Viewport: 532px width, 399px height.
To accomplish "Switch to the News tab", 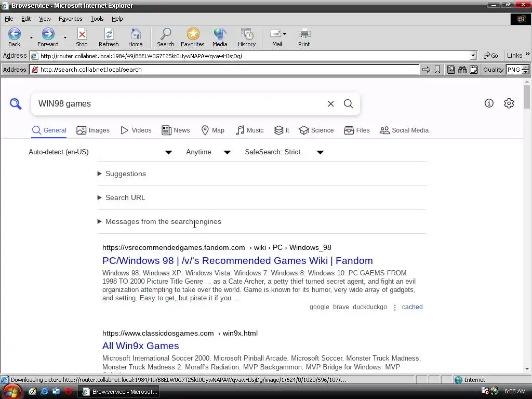I will pos(176,130).
